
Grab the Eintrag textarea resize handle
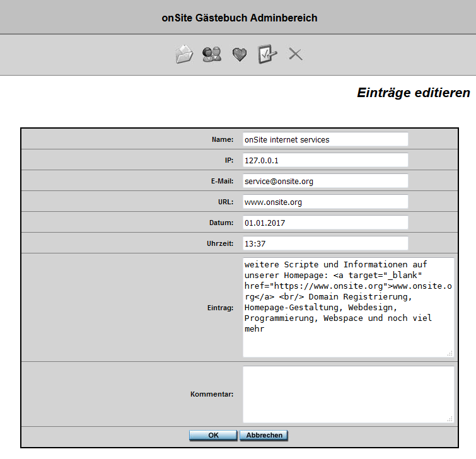[x=450, y=353]
